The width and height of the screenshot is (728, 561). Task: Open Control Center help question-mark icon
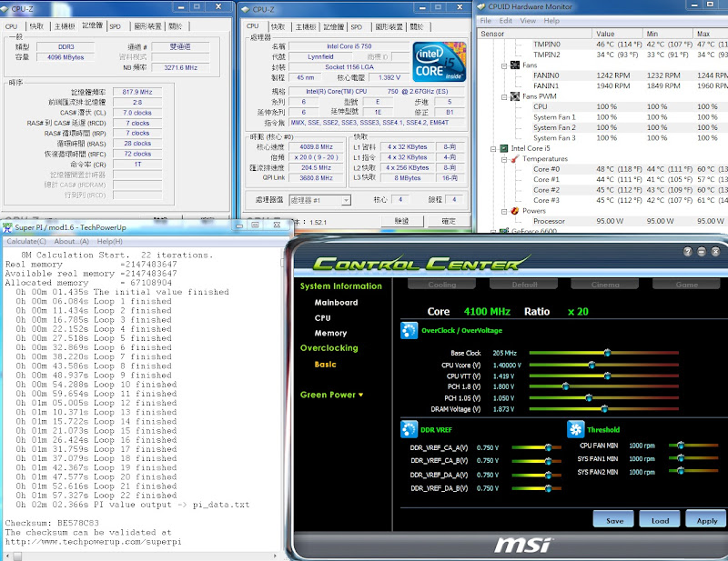pos(688,252)
